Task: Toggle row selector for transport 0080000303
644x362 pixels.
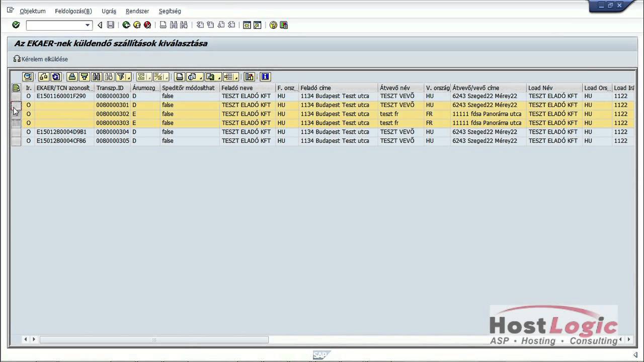Action: coord(16,123)
